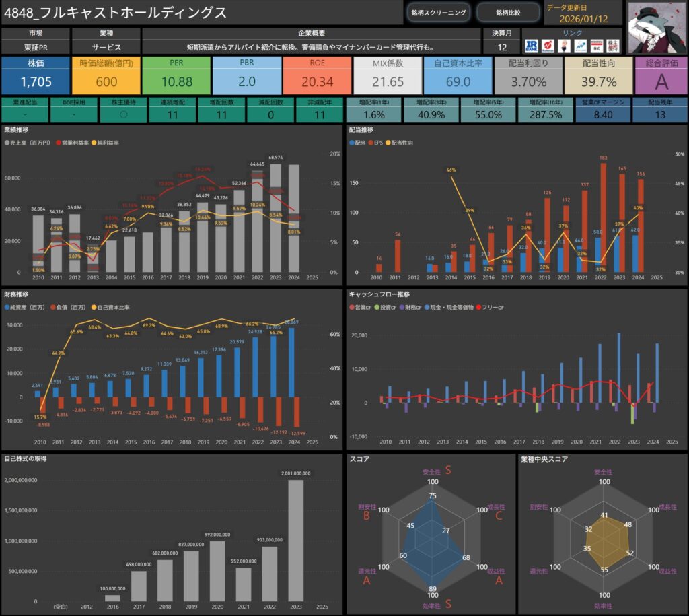Viewport: 689px width, 616px height.
Task: Select the ROE 20.34 card
Action: 317,75
